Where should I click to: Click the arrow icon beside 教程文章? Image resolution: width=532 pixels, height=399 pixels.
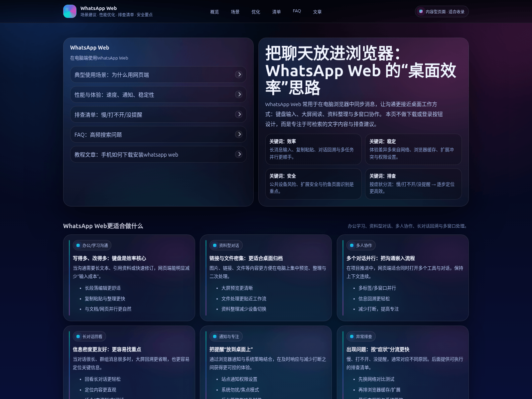pos(239,154)
